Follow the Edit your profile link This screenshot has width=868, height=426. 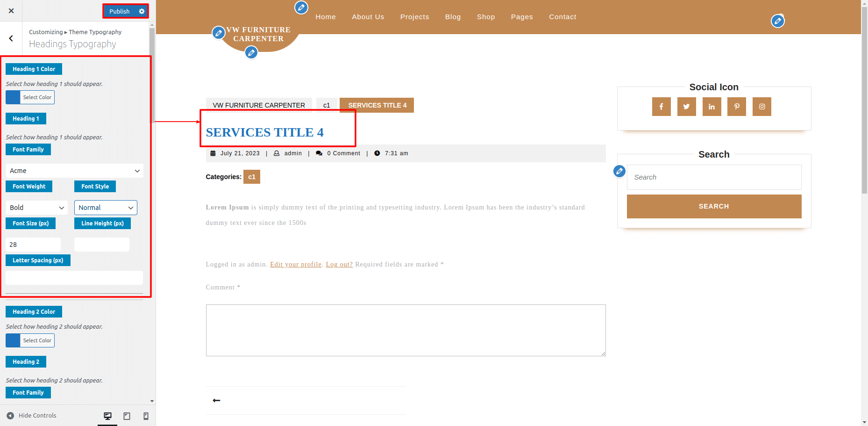[296, 265]
